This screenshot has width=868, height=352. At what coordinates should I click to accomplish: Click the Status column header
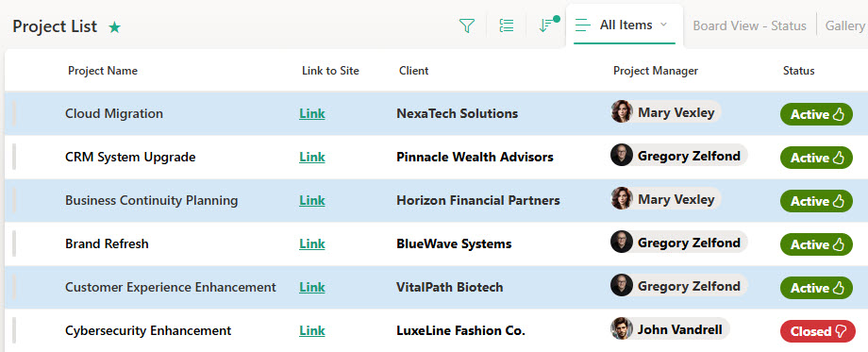click(x=799, y=71)
